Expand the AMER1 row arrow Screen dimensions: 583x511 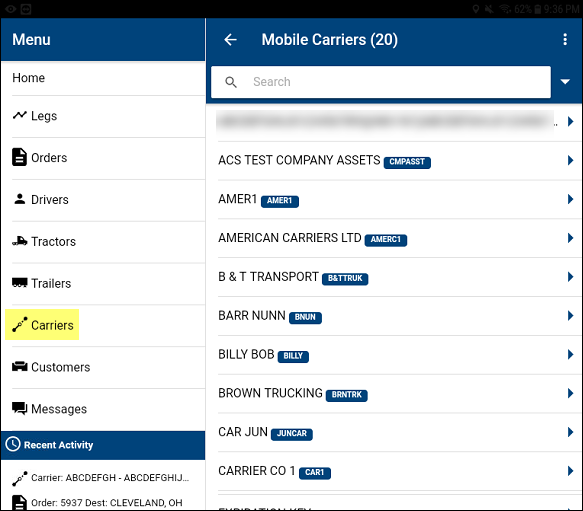coord(570,199)
